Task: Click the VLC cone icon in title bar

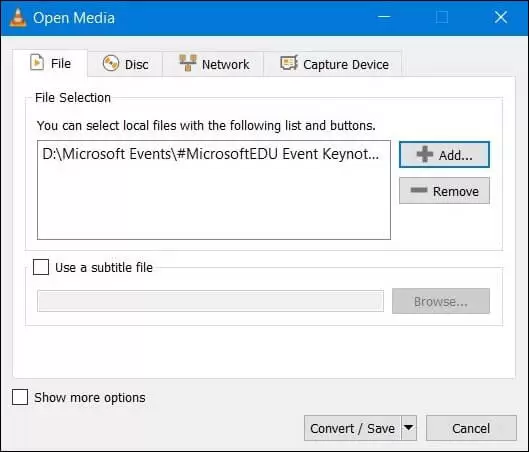Action: pyautogui.click(x=18, y=17)
